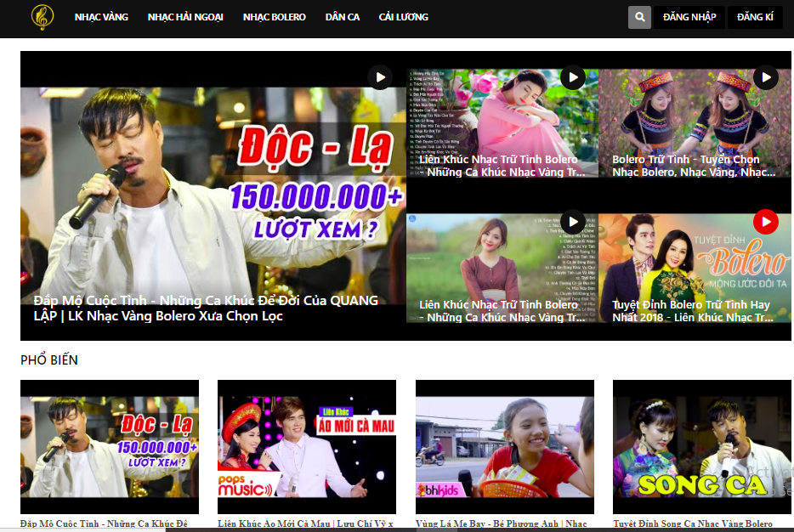Open the NHẠC VÀNG menu item
Viewport: 794px width, 532px height.
(101, 16)
